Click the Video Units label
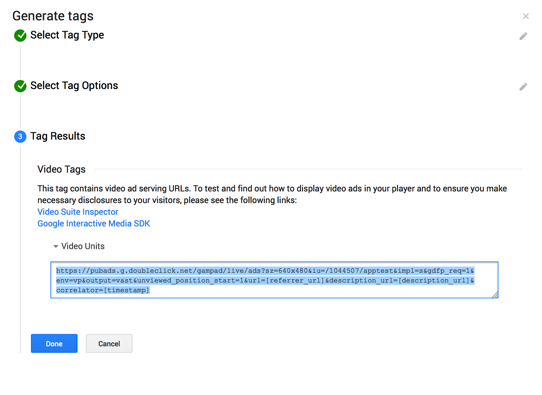Screen dimensions: 542x395 pos(83,246)
